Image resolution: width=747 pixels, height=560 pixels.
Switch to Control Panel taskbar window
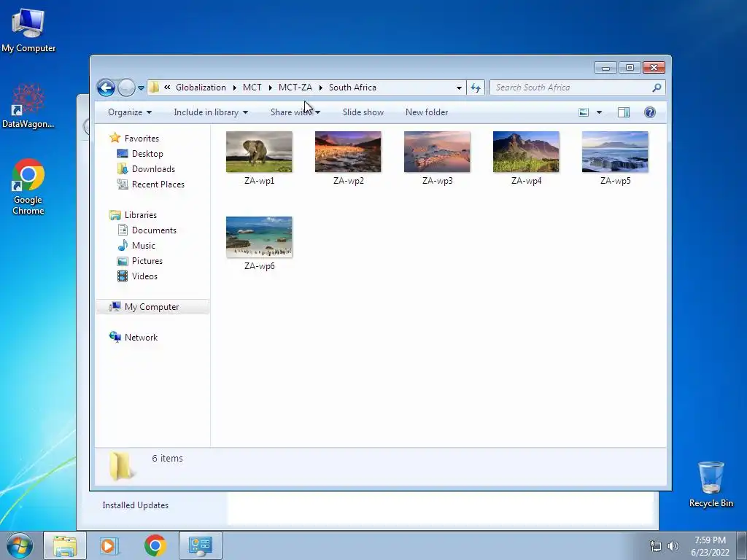click(x=201, y=545)
